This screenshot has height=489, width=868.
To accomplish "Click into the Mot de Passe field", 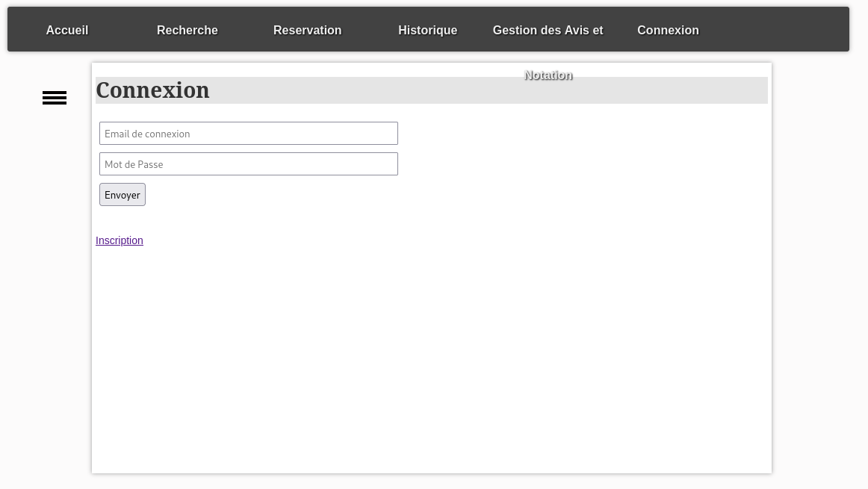I will [249, 164].
